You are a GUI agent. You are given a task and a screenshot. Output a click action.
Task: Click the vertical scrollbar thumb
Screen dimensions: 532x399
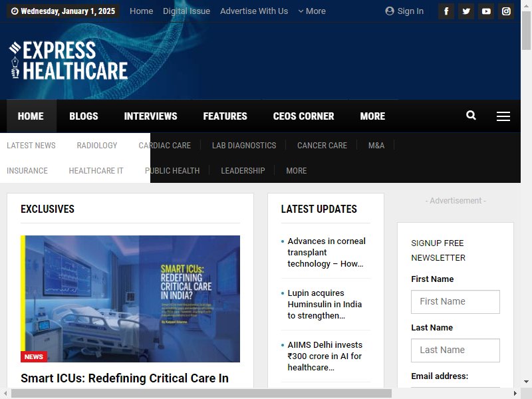[526, 31]
